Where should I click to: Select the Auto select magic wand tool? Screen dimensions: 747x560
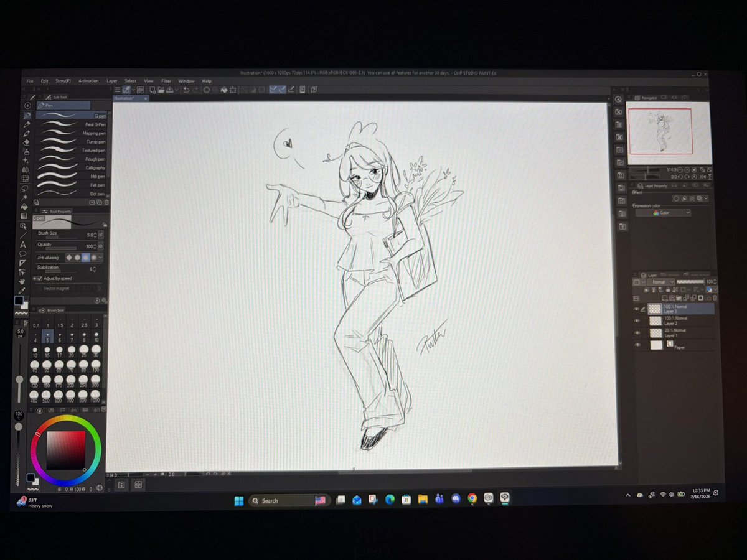point(25,197)
